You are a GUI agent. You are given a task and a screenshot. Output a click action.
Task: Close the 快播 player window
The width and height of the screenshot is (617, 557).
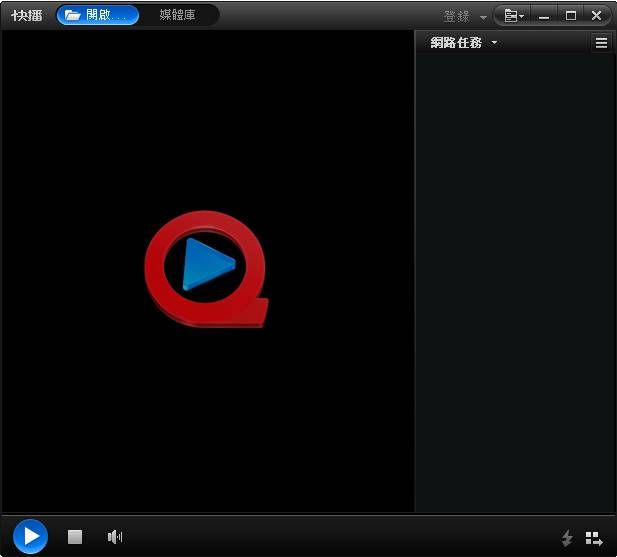tap(597, 16)
